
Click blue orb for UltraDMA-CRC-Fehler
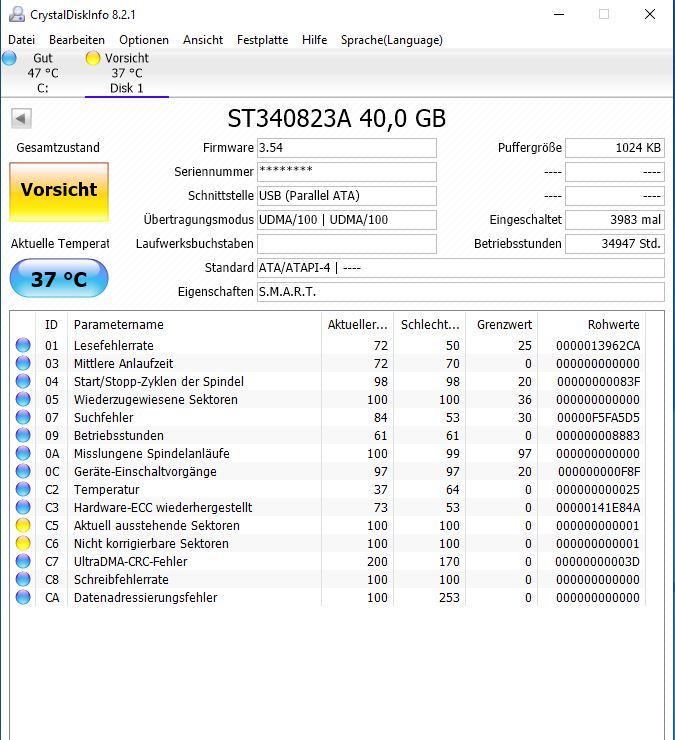click(23, 561)
